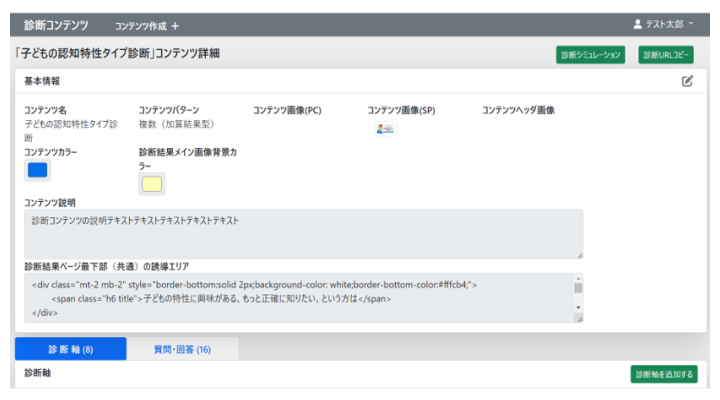Click inside the コンテンツ説明 text area

[x=304, y=234]
